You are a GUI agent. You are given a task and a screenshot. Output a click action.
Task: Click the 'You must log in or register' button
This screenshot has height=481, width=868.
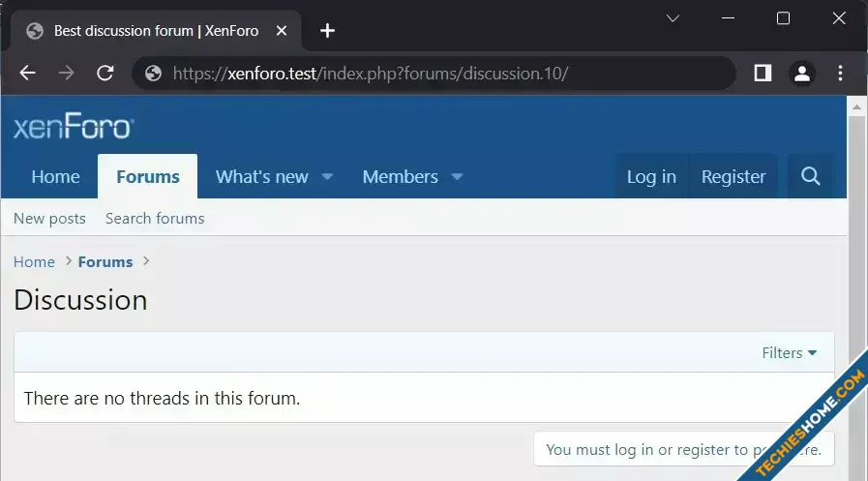[x=684, y=449]
